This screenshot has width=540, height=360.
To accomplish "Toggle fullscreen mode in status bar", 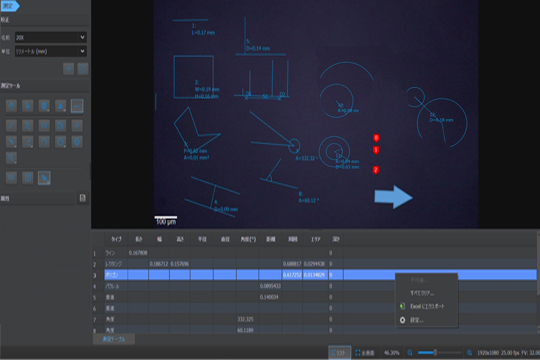I will click(x=365, y=353).
